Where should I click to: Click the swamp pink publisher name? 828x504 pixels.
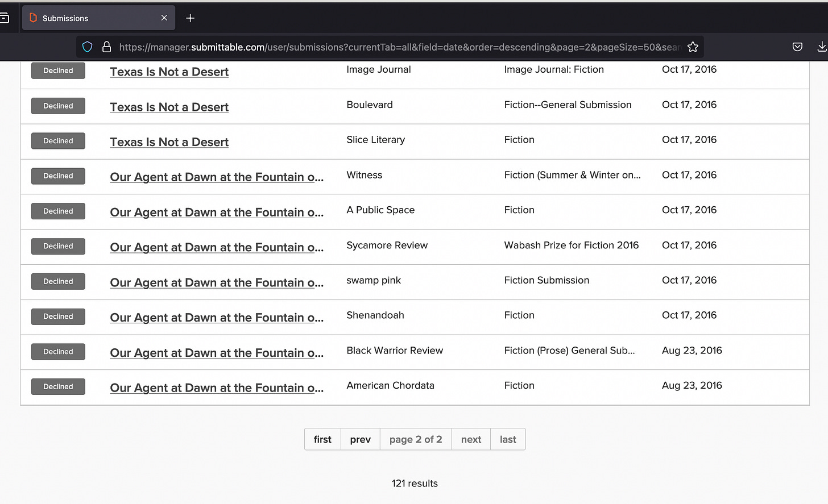point(374,280)
